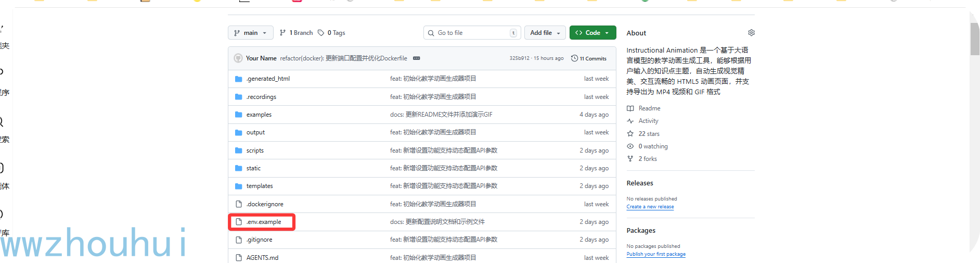980x263 pixels.
Task: Click the branch icon in main selector
Action: (x=237, y=33)
